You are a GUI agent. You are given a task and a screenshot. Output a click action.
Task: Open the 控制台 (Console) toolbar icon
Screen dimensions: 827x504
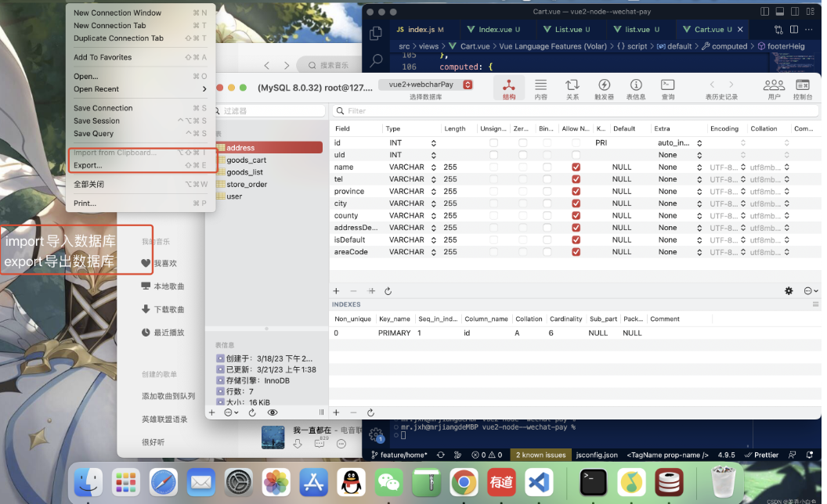802,88
